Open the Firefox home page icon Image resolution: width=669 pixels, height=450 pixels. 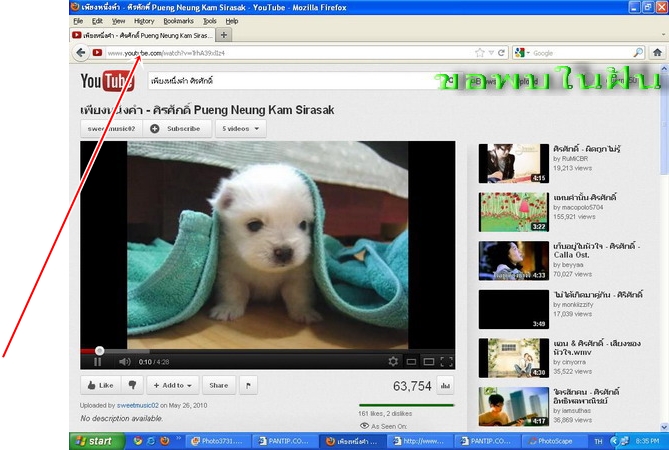point(657,52)
